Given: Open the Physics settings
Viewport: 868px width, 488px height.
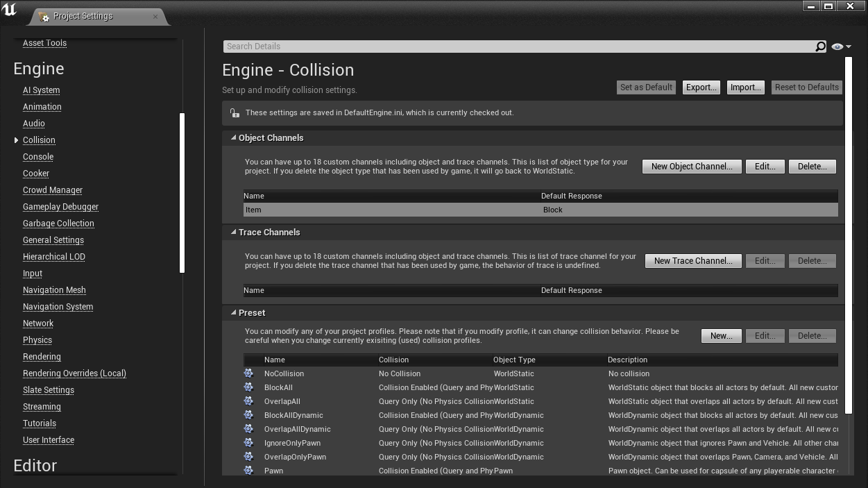Looking at the screenshot, I should tap(37, 340).
